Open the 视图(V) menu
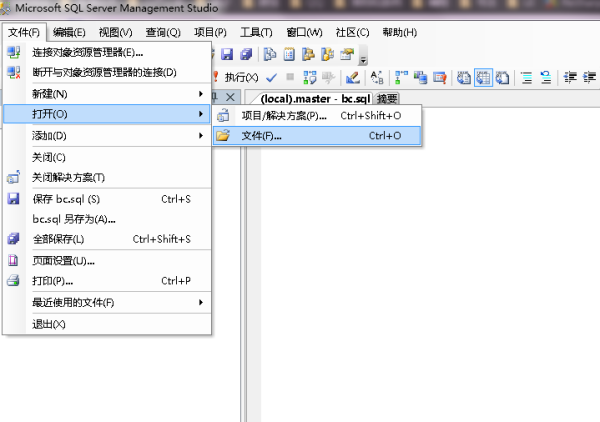Viewport: 600px width, 422px height. click(116, 33)
